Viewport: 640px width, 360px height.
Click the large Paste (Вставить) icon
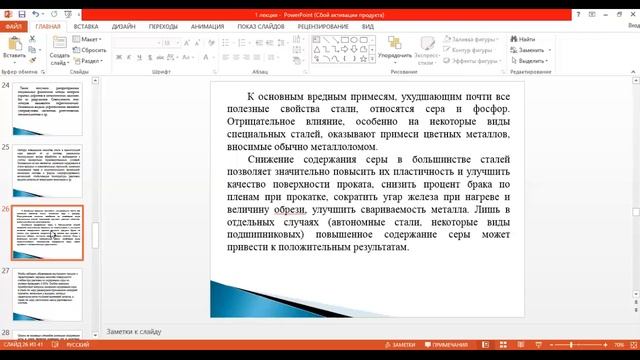click(x=15, y=43)
